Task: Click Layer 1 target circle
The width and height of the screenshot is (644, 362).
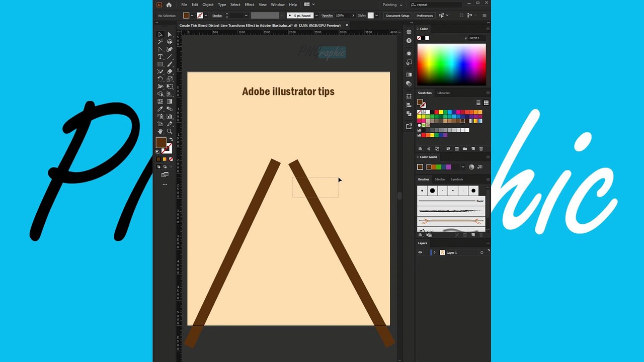Action: point(482,252)
